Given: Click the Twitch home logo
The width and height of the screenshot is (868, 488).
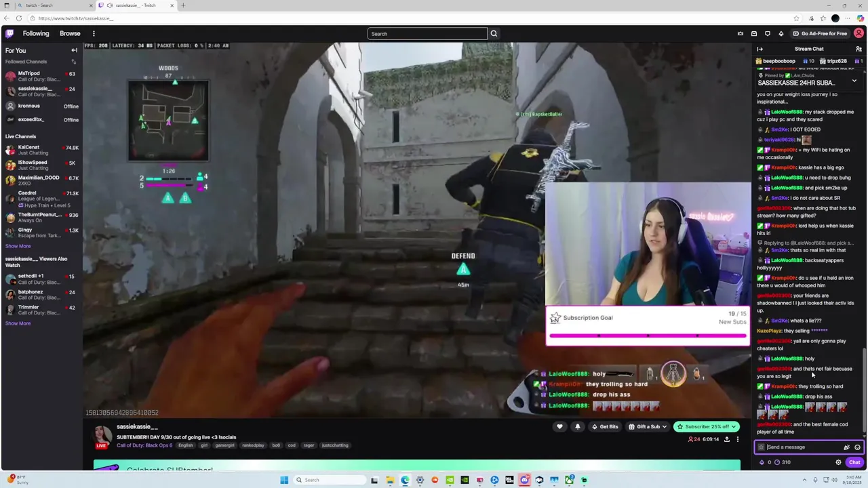Looking at the screenshot, I should 9,33.
